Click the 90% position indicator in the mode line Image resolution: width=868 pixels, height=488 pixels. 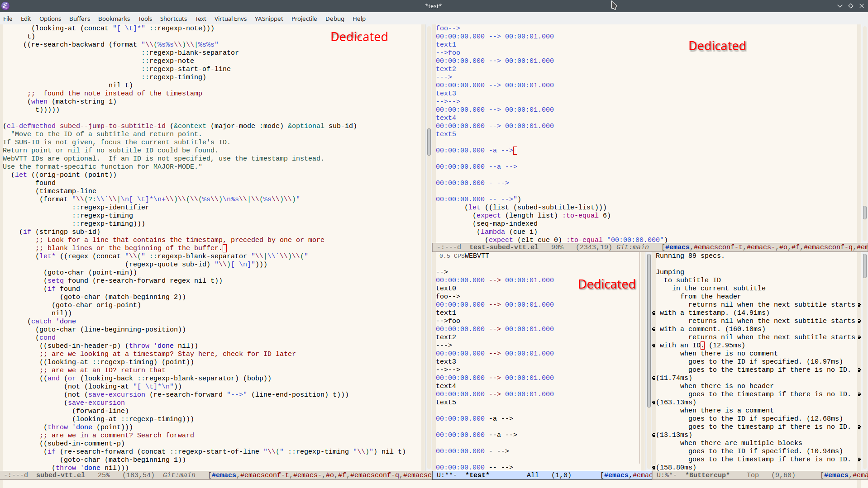(558, 247)
